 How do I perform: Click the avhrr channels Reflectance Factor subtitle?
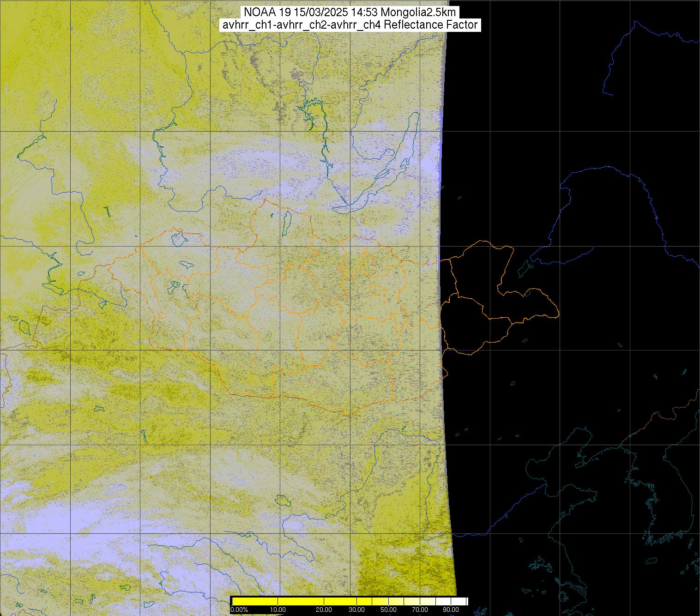point(350,25)
